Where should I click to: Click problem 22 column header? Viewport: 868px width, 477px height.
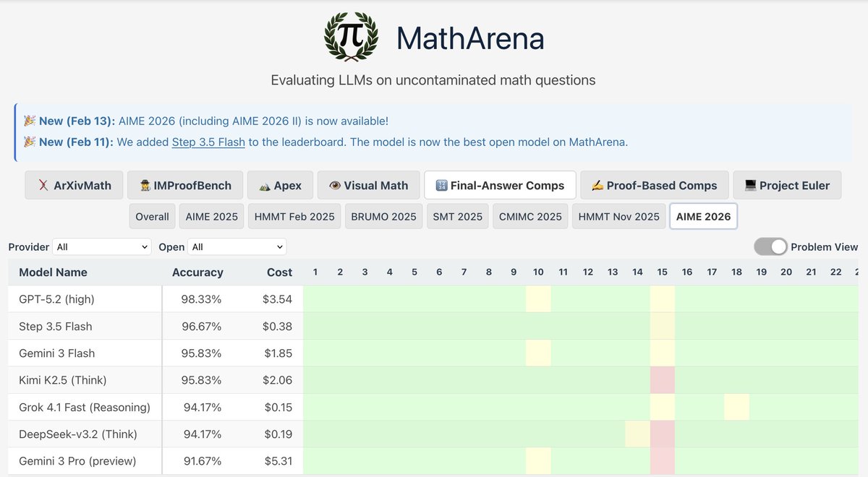pyautogui.click(x=835, y=272)
